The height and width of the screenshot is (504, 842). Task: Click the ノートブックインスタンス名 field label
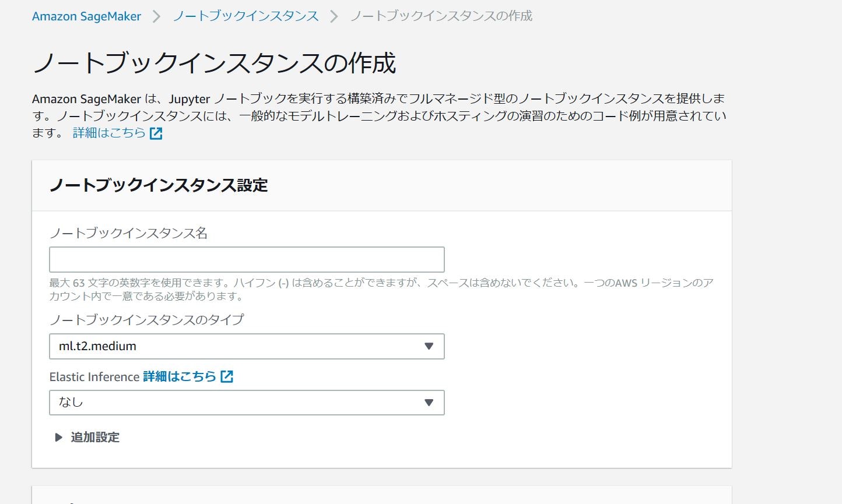point(128,233)
